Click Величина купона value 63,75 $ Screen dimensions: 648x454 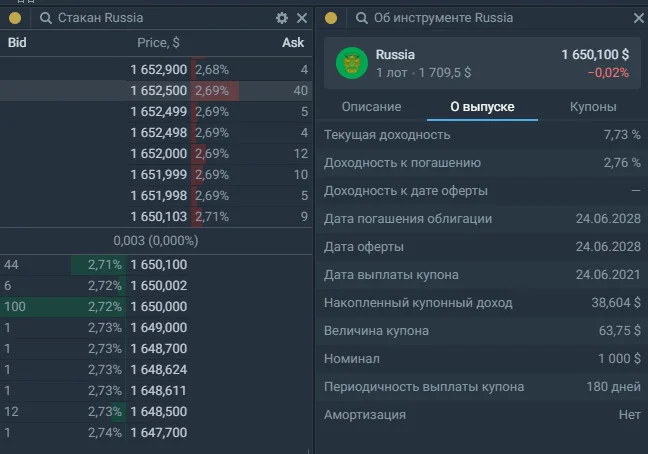(x=619, y=330)
